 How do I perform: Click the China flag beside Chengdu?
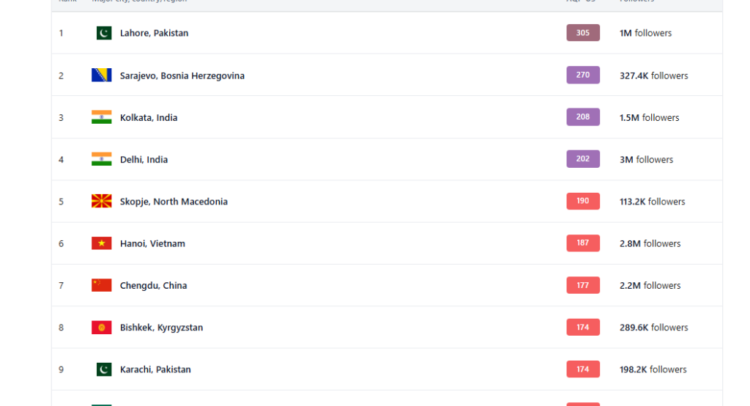pos(101,285)
